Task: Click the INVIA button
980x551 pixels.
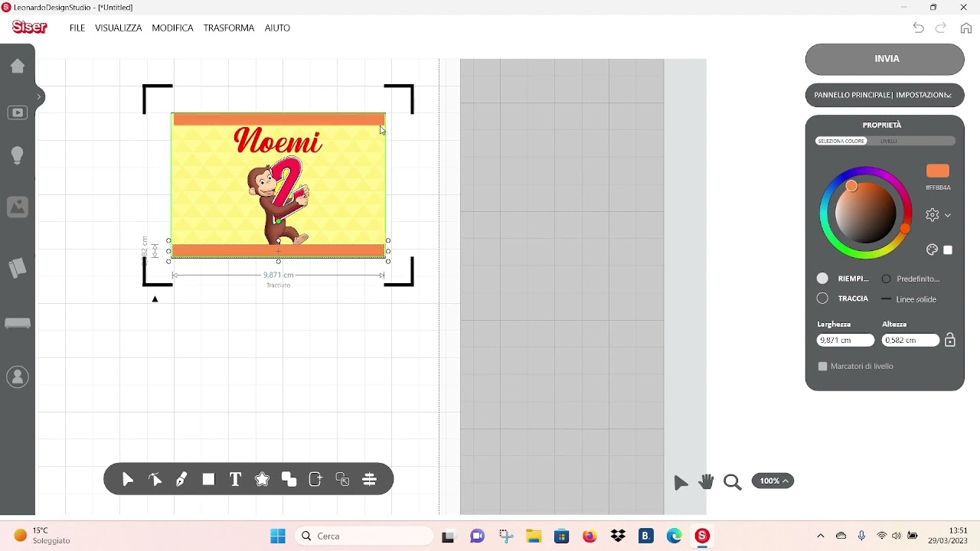Action: click(885, 59)
